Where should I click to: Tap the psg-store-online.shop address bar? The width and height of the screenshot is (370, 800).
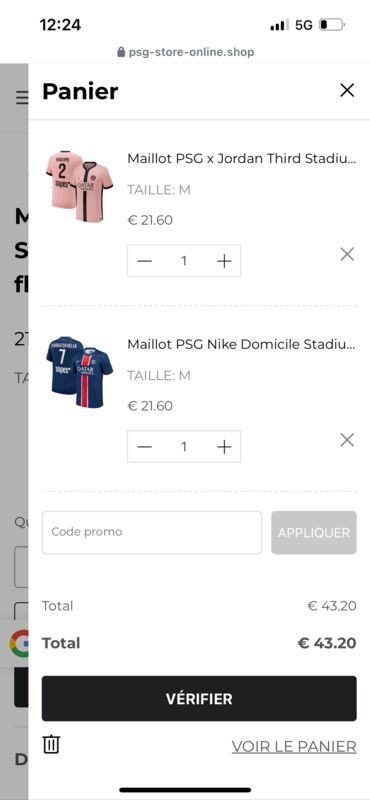tap(185, 52)
